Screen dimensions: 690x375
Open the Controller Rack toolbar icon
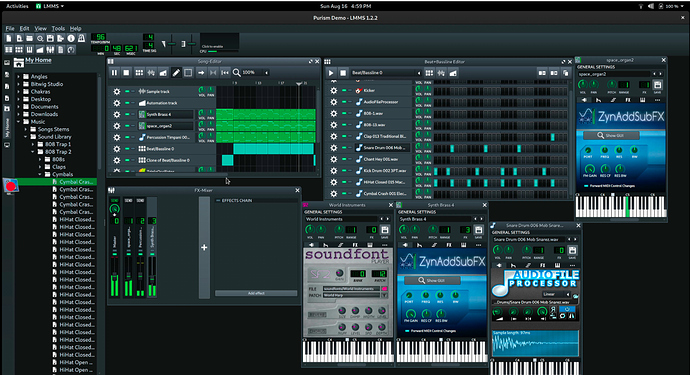tap(71, 50)
